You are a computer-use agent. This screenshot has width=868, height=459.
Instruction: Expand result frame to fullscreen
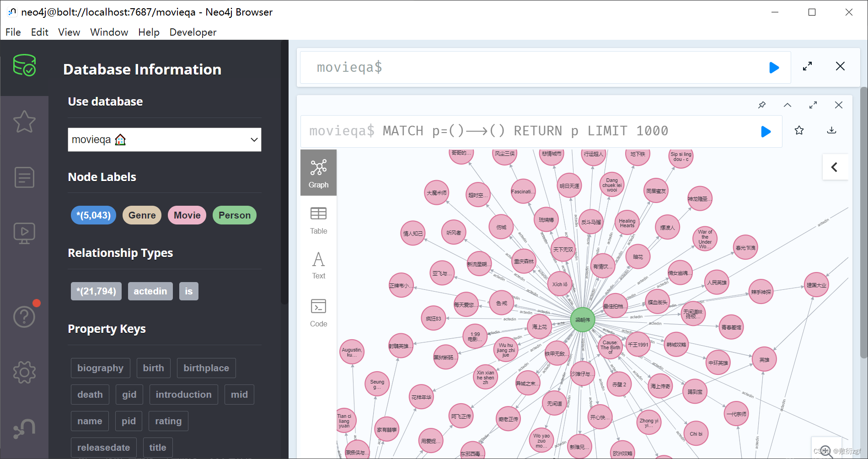click(x=813, y=105)
